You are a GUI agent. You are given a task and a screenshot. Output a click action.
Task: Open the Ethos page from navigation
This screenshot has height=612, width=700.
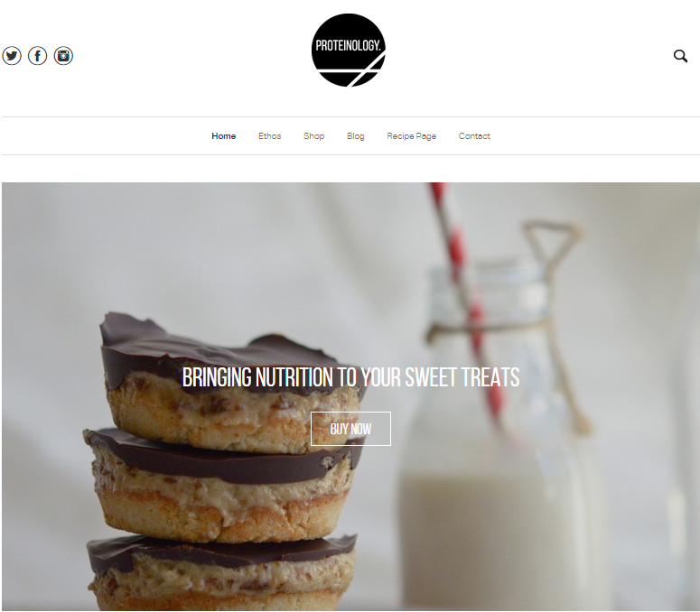coord(270,136)
